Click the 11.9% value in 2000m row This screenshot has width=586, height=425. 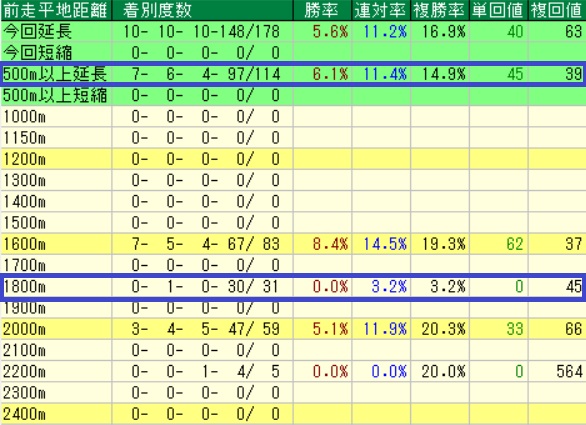tap(385, 329)
